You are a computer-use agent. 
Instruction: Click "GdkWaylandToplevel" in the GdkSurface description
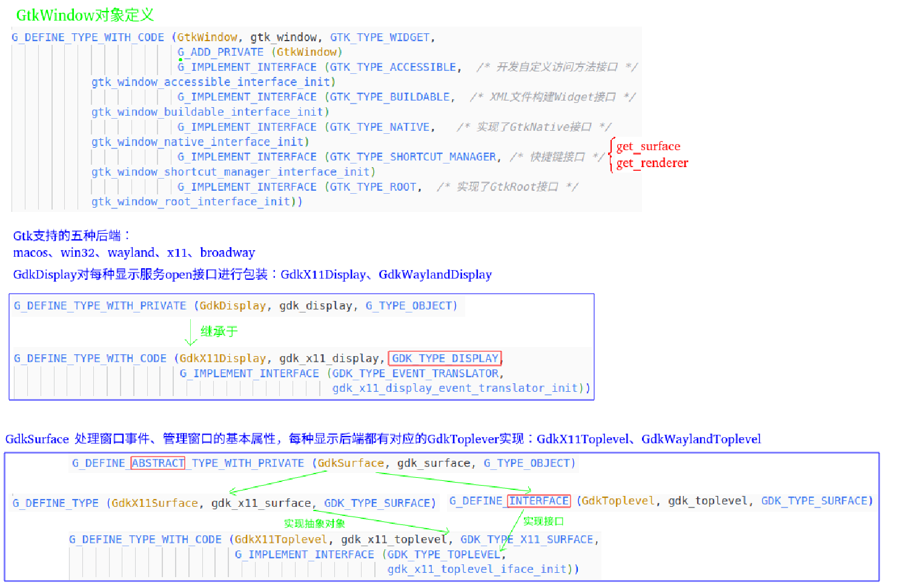[701, 439]
